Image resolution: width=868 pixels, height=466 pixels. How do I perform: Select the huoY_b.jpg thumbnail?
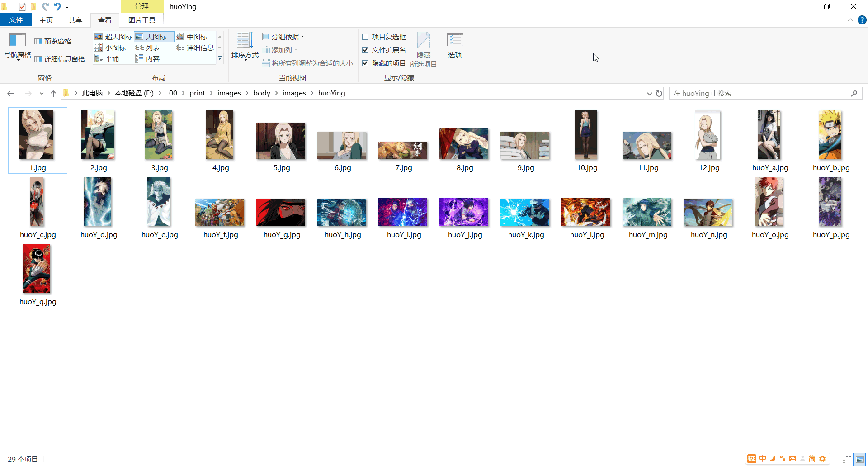pyautogui.click(x=830, y=135)
